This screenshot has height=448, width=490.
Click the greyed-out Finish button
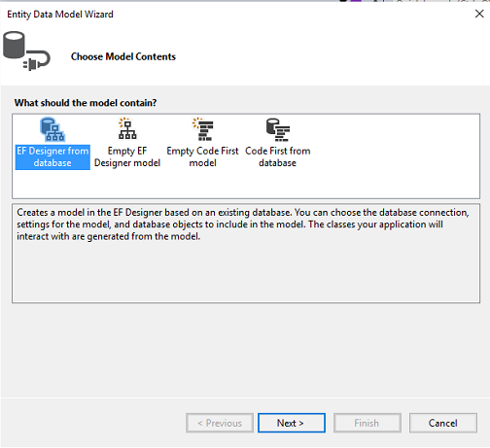[367, 423]
